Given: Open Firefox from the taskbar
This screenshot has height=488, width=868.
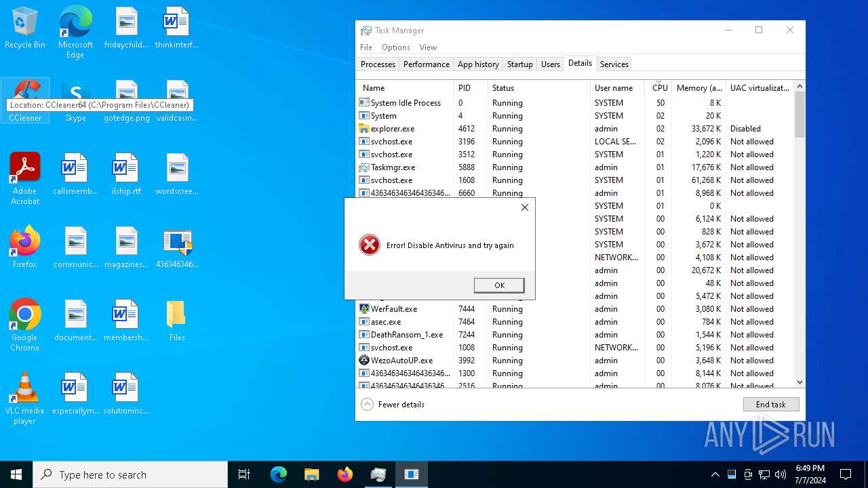Looking at the screenshot, I should tap(345, 474).
